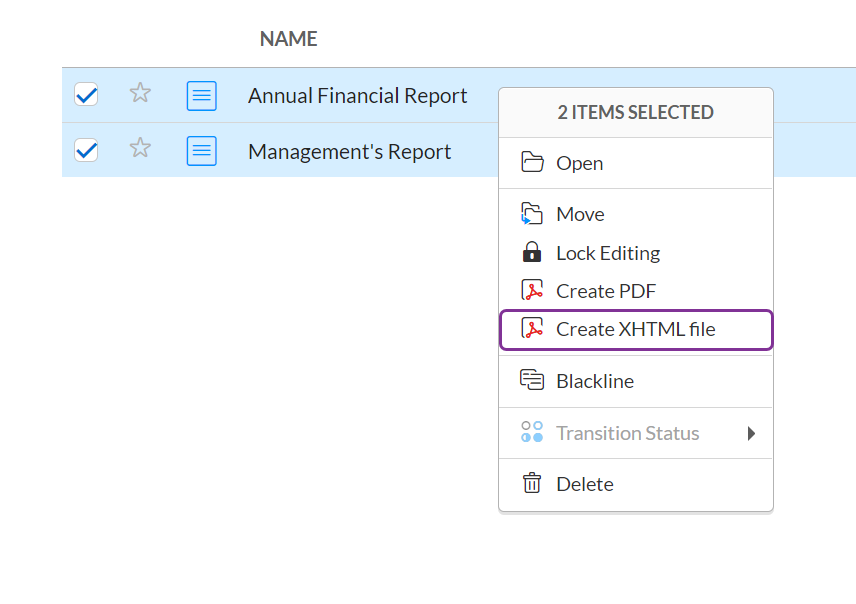Select Move in the context menu
Viewport: 856px width, 604px height.
pyautogui.click(x=580, y=214)
